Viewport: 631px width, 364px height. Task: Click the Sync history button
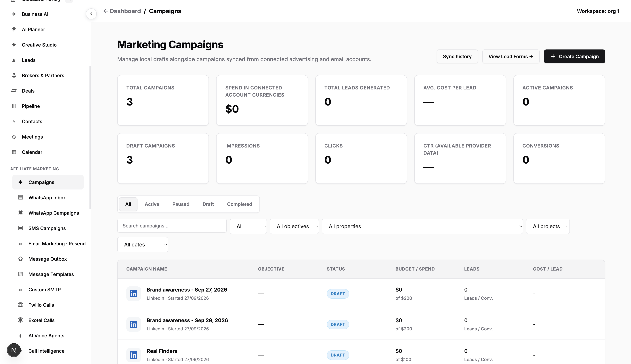click(x=457, y=57)
